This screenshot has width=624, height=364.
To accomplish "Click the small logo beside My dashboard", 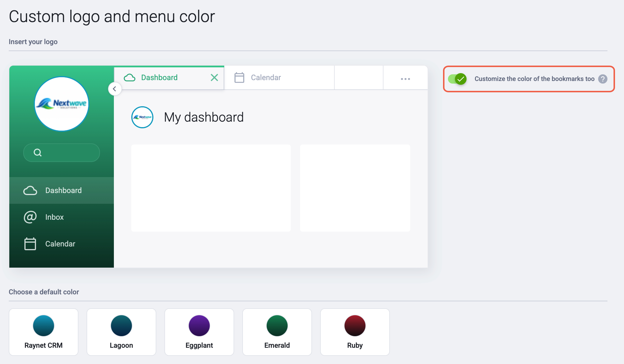I will click(x=142, y=117).
